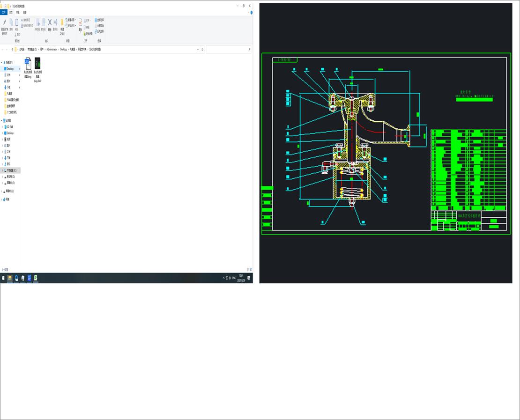Click Select none in the Select group

(99, 26)
